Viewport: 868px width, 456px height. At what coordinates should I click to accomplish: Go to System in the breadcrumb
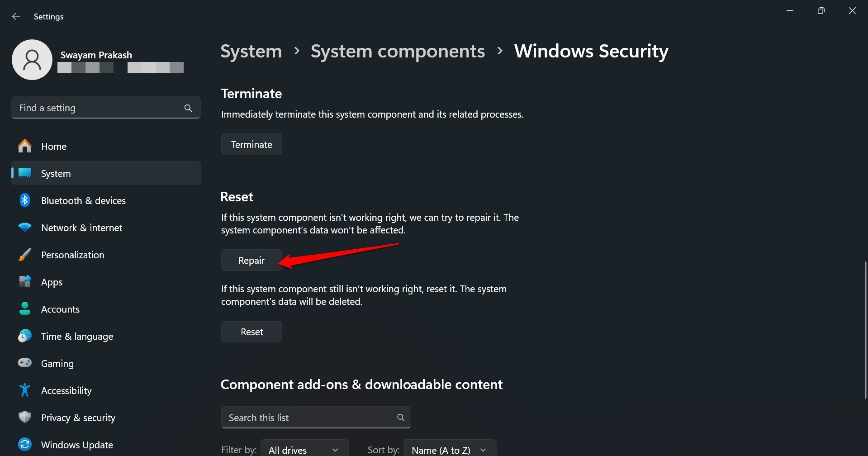tap(251, 52)
